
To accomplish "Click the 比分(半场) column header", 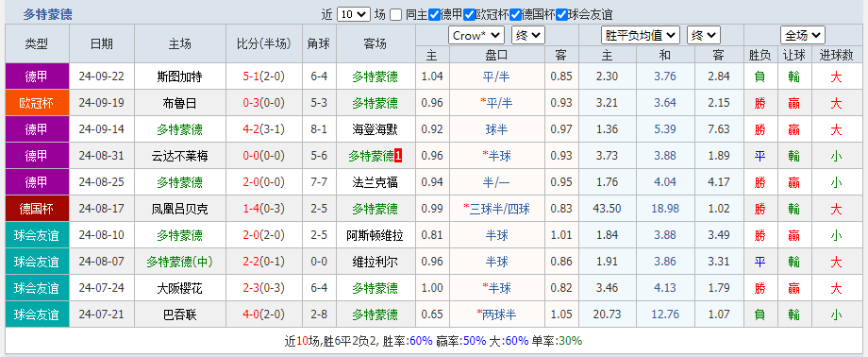I will [263, 43].
